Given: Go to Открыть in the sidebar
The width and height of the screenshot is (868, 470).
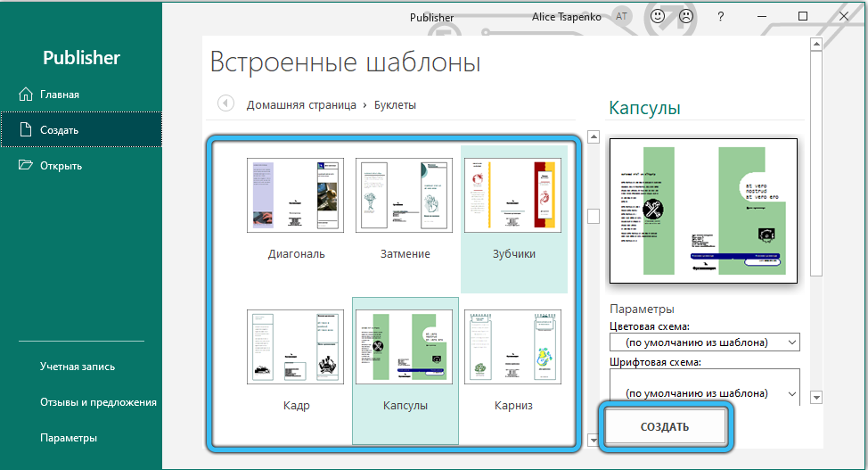Looking at the screenshot, I should click(x=81, y=165).
